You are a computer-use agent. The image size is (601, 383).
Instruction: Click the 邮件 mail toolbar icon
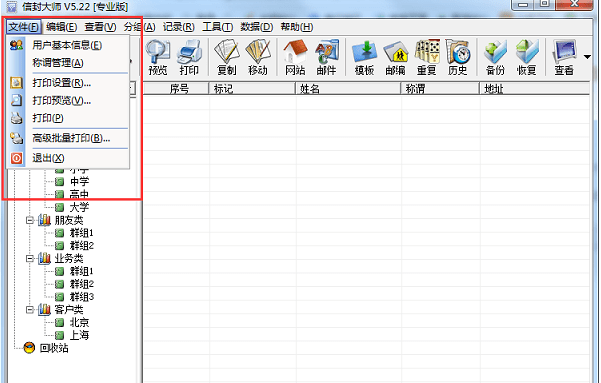click(x=327, y=58)
